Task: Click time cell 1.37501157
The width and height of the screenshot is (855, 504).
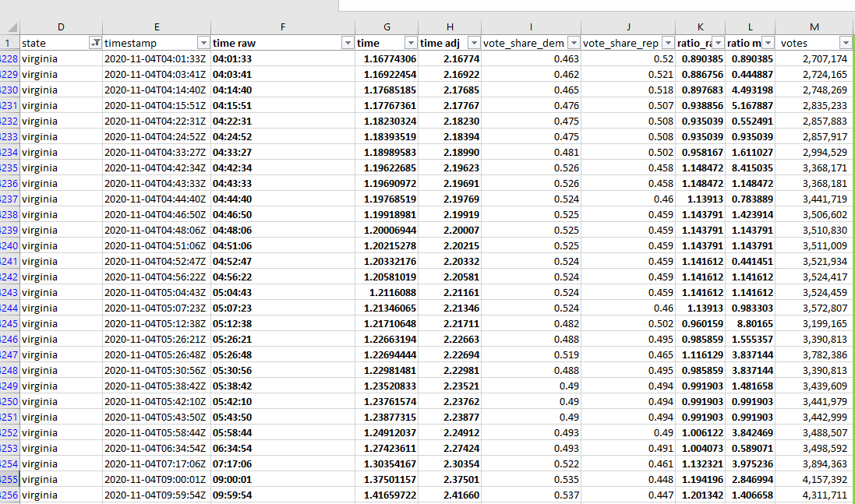Action: [387, 480]
